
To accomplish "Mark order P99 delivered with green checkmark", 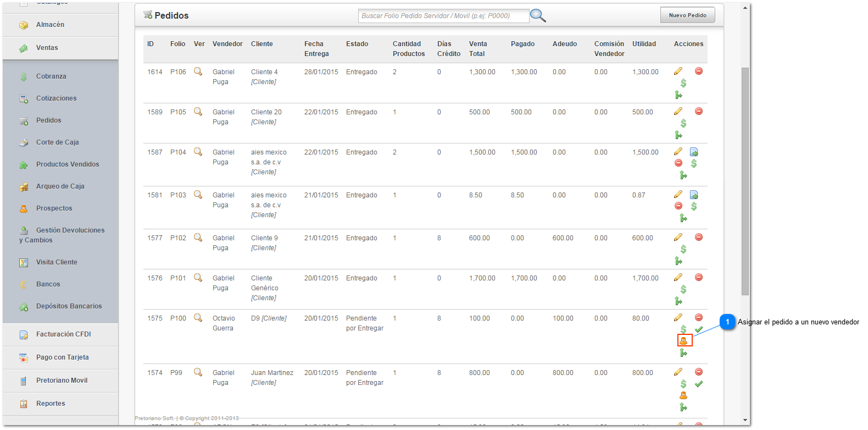I will pyautogui.click(x=699, y=384).
